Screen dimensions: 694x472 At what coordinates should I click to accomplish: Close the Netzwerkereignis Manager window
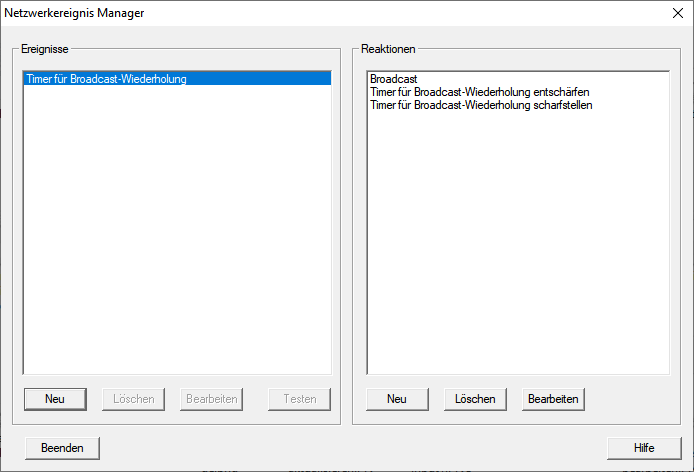pyautogui.click(x=676, y=13)
